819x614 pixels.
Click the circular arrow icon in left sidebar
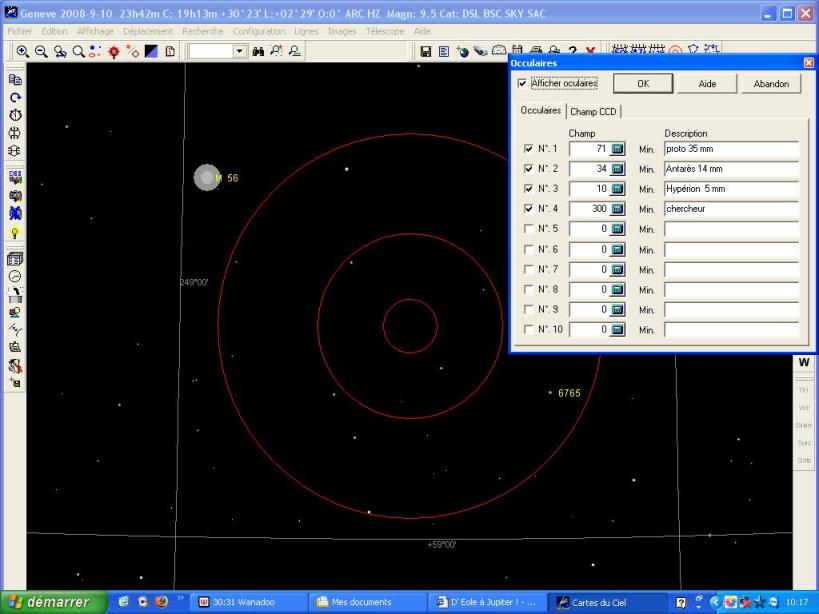pos(15,97)
